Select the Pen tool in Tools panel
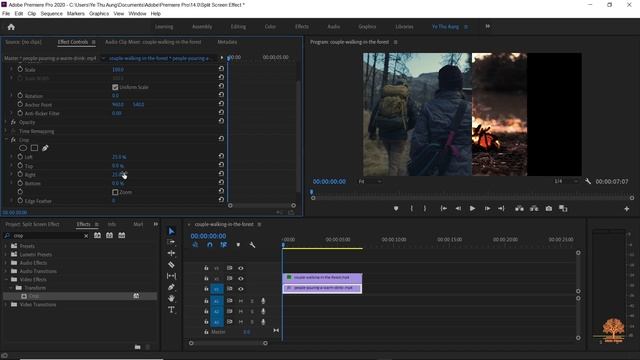 click(x=171, y=287)
